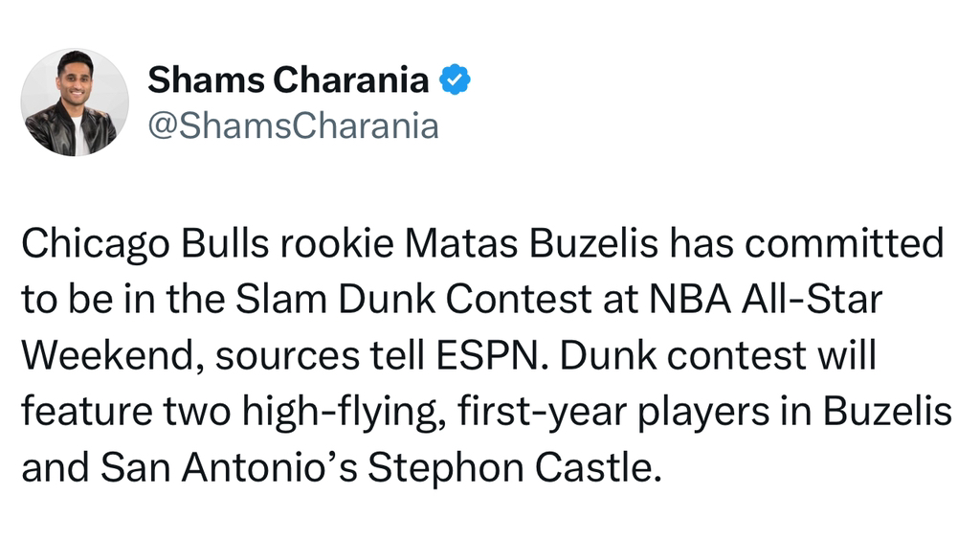Click the word "Weekend," in the tweet
This screenshot has height=540, width=980.
(111, 355)
